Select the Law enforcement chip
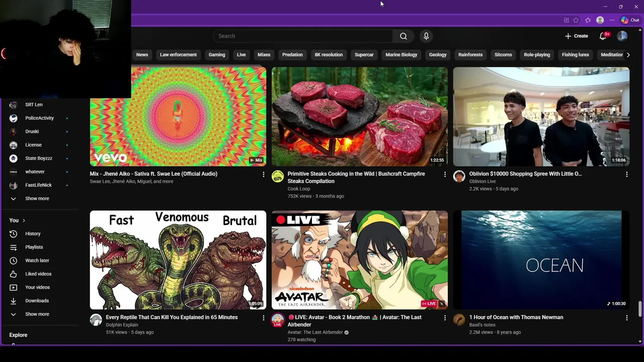This screenshot has height=362, width=644. point(178,55)
